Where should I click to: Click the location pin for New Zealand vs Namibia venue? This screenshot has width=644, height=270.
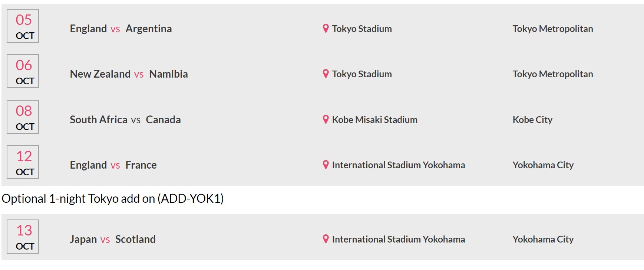(x=326, y=74)
